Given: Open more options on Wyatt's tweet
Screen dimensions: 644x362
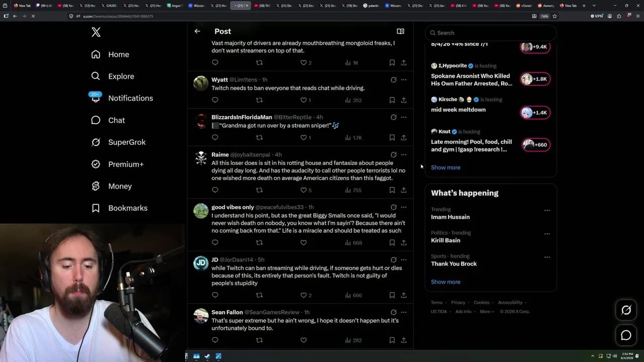Looking at the screenshot, I should 404,79.
